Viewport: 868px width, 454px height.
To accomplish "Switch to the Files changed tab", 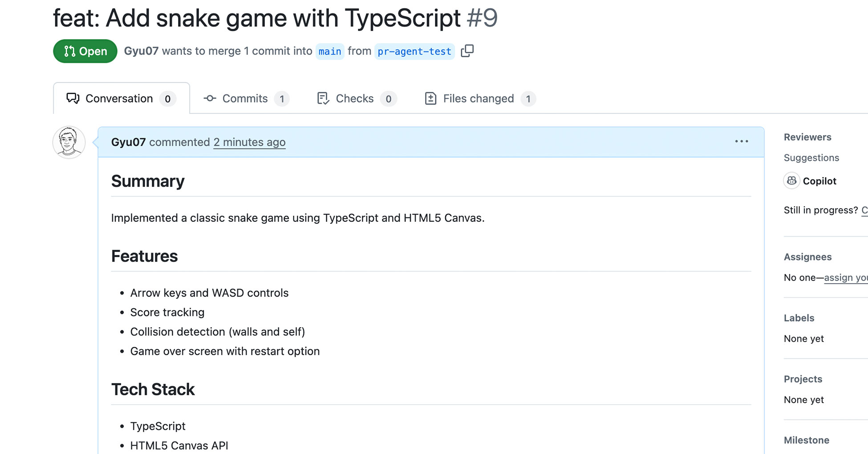I will [x=479, y=98].
